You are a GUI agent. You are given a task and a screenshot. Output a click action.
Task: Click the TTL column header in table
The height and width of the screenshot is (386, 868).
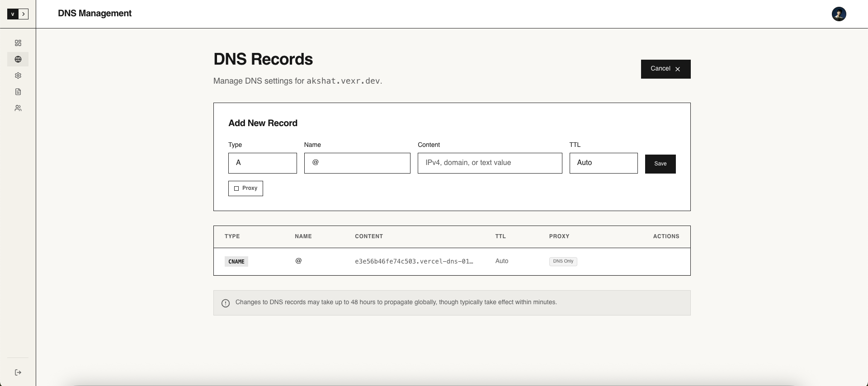[500, 236]
